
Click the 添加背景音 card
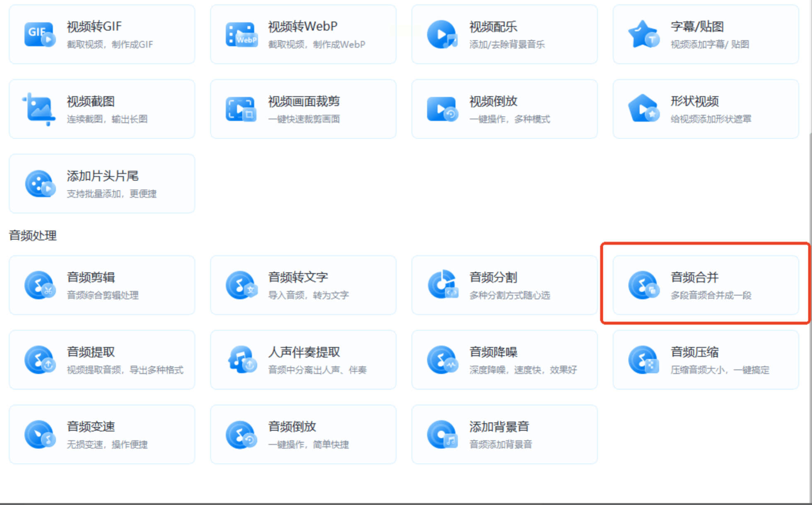coord(504,435)
